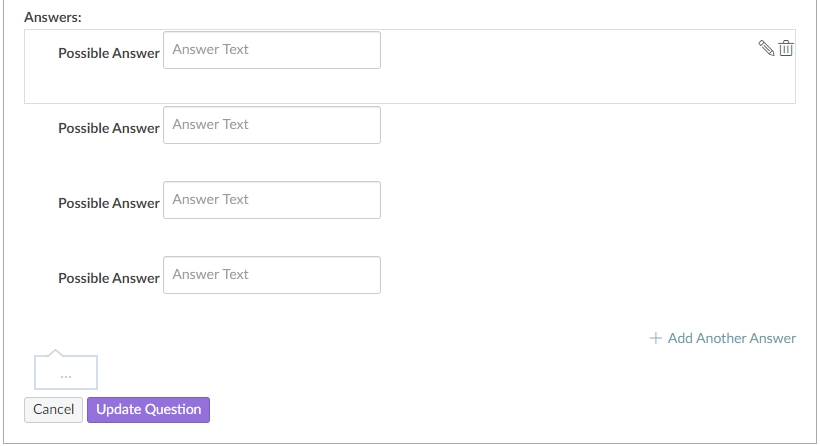Click the first Possible Answer label
The height and width of the screenshot is (446, 820).
pyautogui.click(x=109, y=53)
